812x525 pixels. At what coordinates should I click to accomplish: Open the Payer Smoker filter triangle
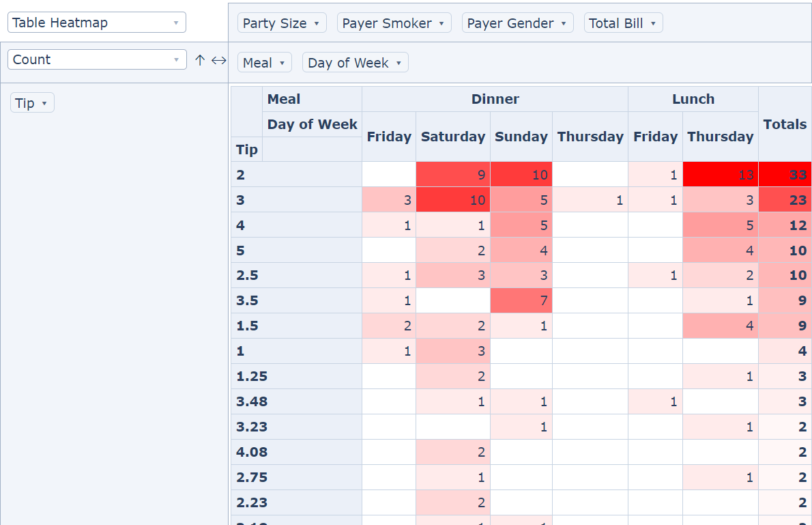[x=441, y=24]
